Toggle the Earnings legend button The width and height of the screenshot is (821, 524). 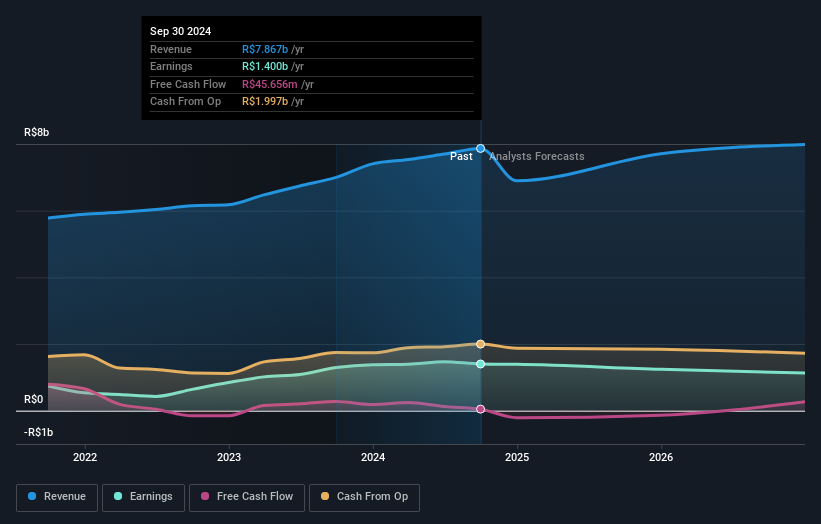[143, 497]
